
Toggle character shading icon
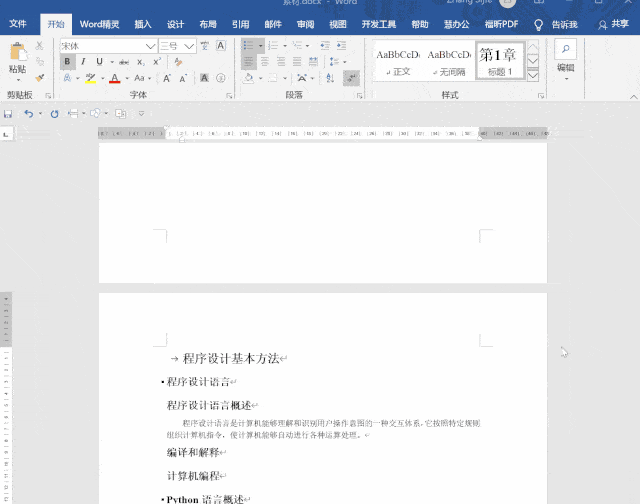204,78
